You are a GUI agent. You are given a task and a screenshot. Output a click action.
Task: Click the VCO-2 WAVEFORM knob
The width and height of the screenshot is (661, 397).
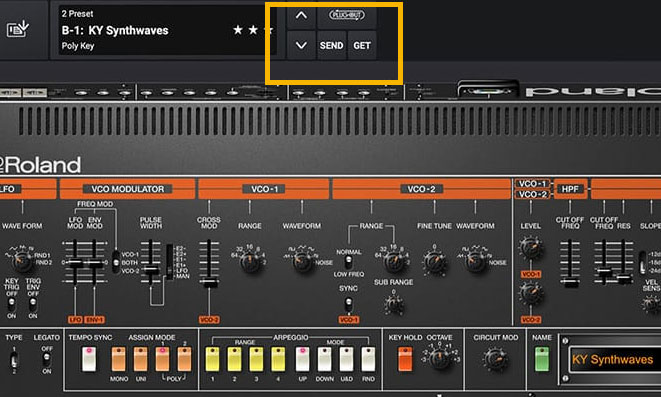[x=476, y=261]
